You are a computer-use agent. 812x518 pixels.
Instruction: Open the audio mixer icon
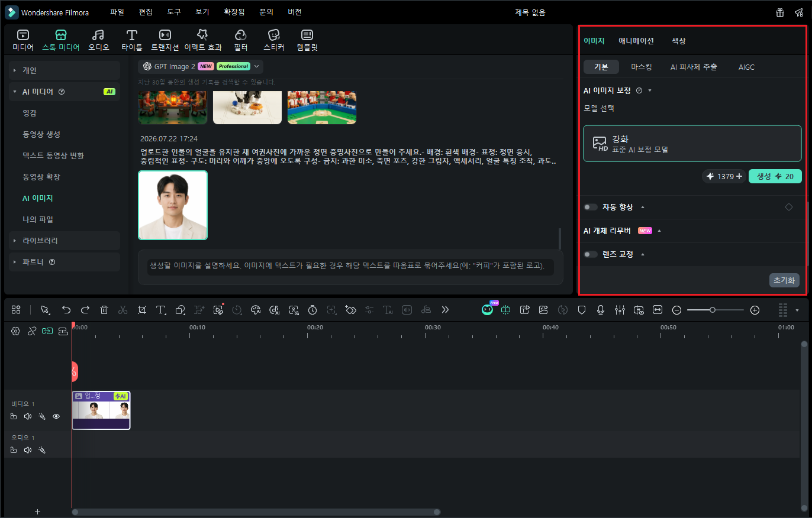[x=620, y=309]
